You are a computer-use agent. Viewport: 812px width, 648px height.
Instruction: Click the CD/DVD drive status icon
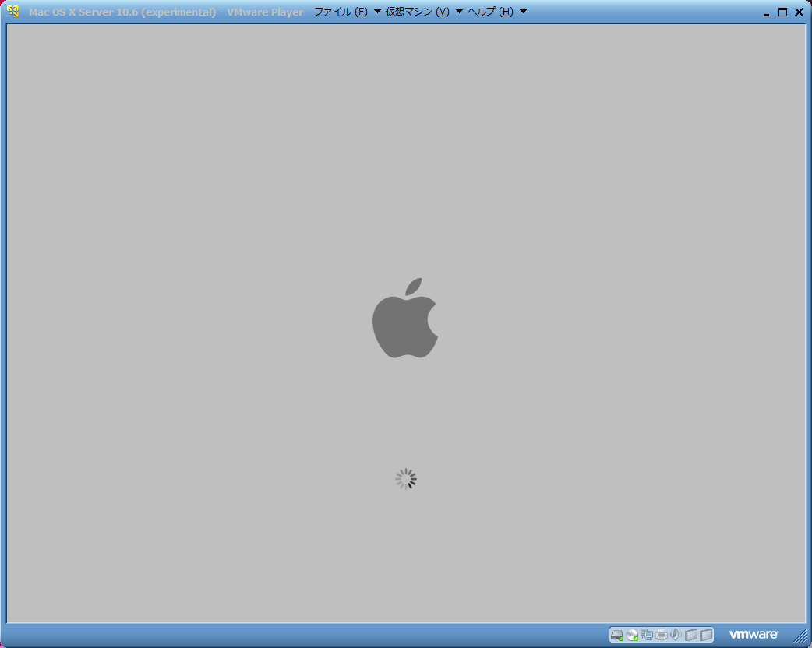[x=632, y=635]
